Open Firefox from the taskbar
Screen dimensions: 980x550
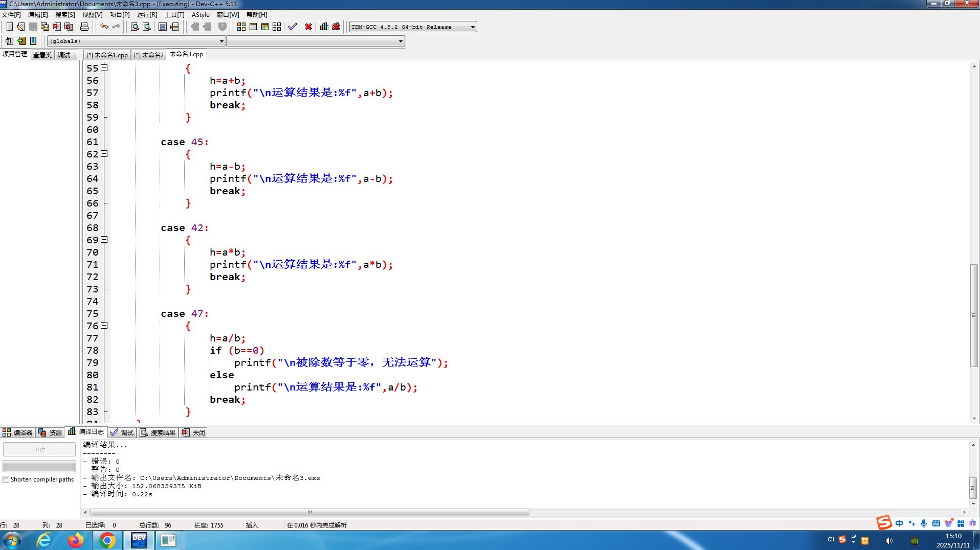76,540
